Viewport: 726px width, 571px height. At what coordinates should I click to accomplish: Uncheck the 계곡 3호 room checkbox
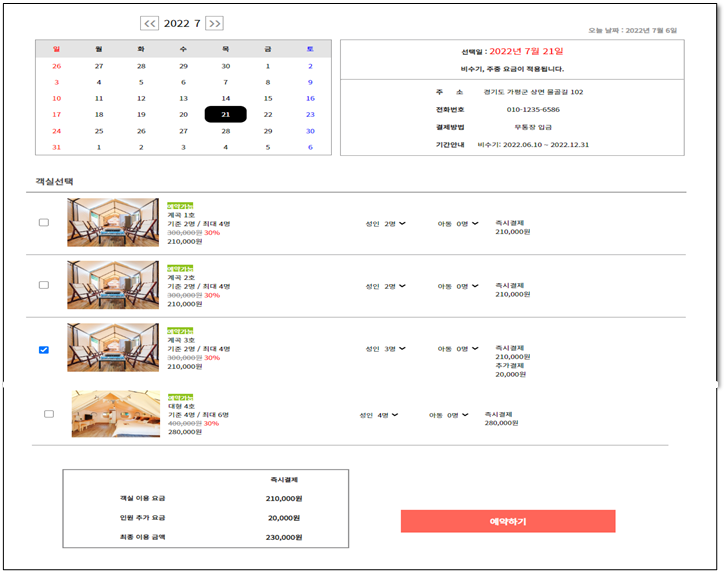pyautogui.click(x=44, y=350)
